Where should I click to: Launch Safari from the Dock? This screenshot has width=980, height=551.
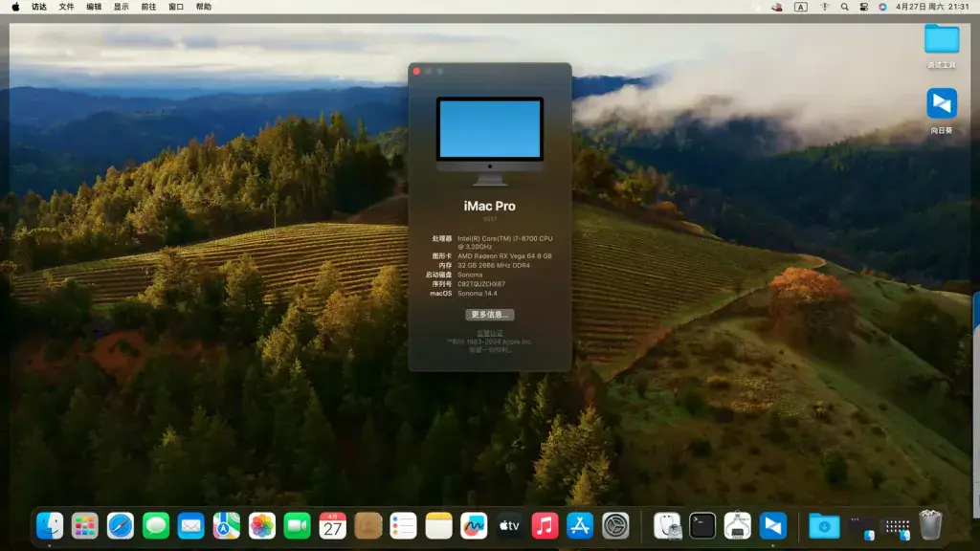[x=120, y=526]
